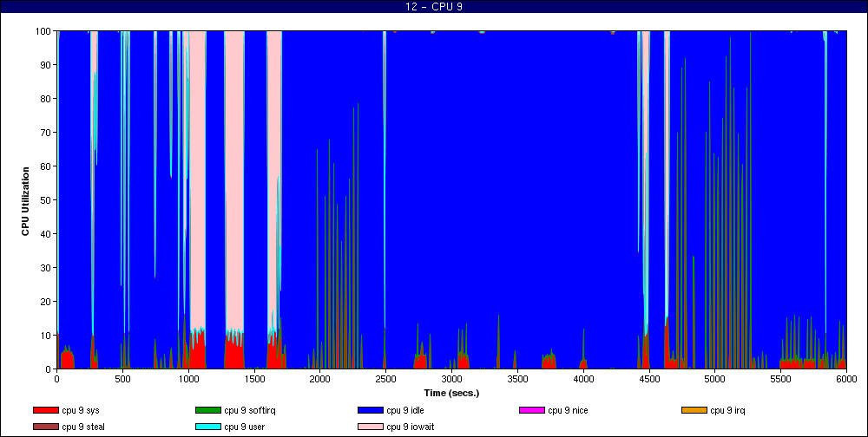Screen dimensions: 868x437
Task: Click the 'Time (secs.)' x-axis label
Action: point(451,394)
